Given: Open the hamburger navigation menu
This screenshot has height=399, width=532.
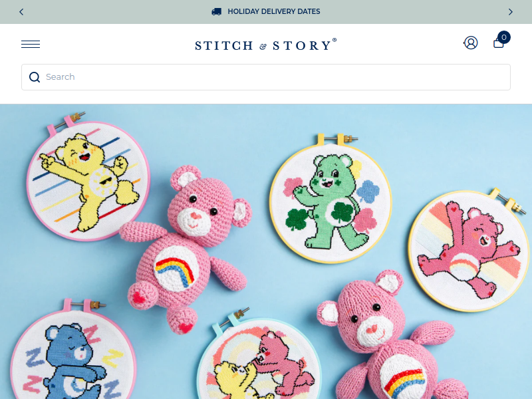Looking at the screenshot, I should click(x=31, y=44).
